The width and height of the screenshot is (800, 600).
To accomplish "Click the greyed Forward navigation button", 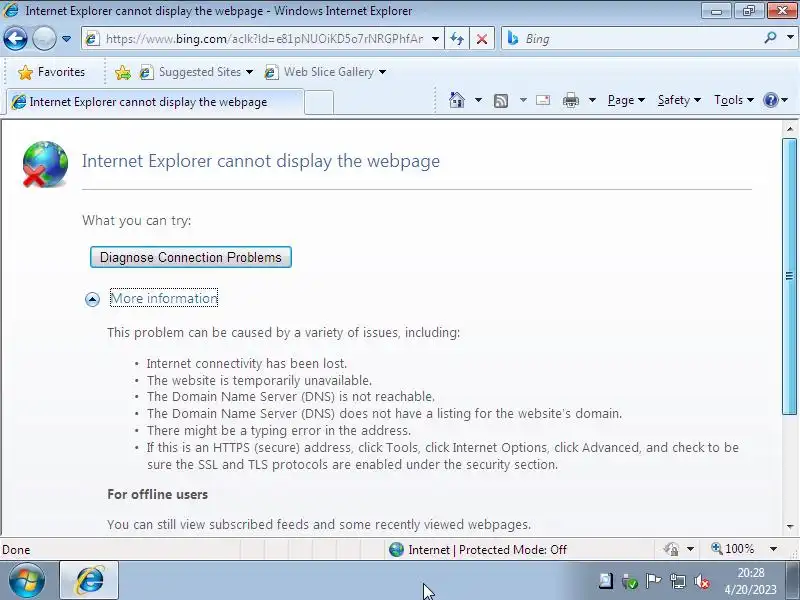I will pos(44,38).
